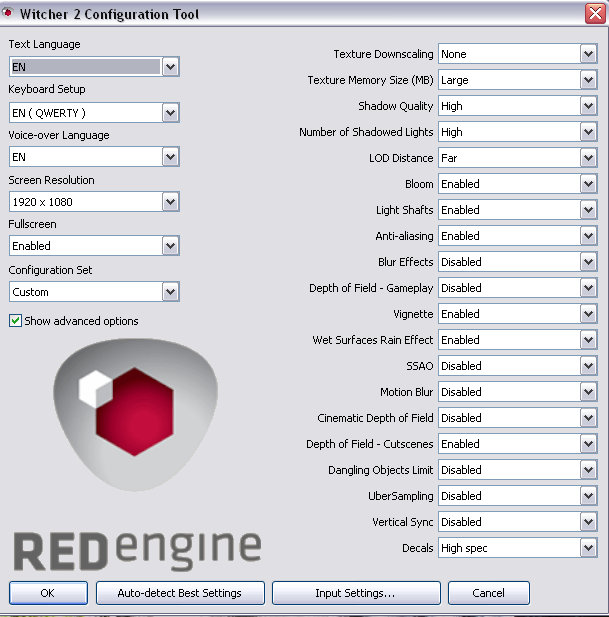The height and width of the screenshot is (617, 609).
Task: Open Wet Surfaces Rain Effect dropdown
Action: [x=518, y=340]
